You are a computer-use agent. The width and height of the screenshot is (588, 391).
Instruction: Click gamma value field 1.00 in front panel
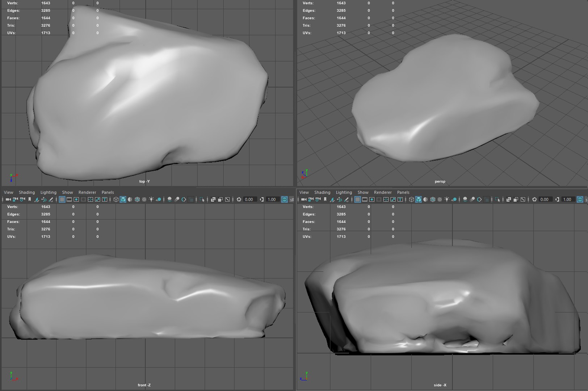pos(273,199)
